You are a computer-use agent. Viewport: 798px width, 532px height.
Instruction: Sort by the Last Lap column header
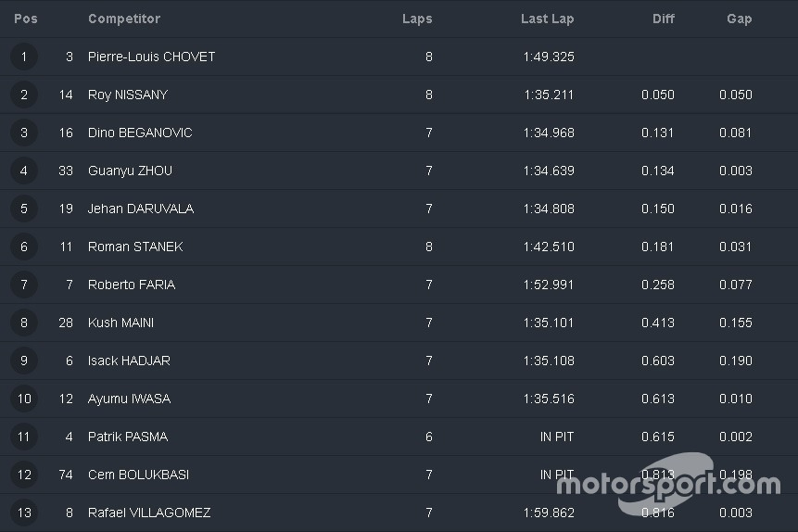point(547,19)
